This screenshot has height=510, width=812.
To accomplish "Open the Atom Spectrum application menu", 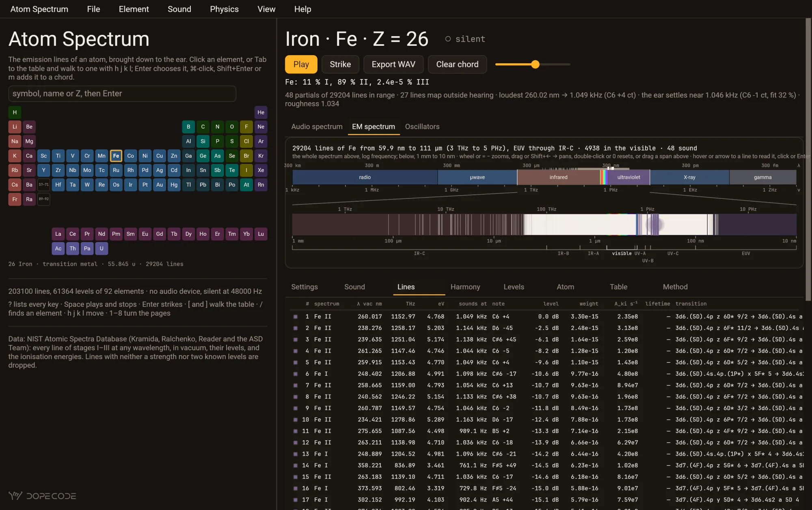I will coord(39,9).
